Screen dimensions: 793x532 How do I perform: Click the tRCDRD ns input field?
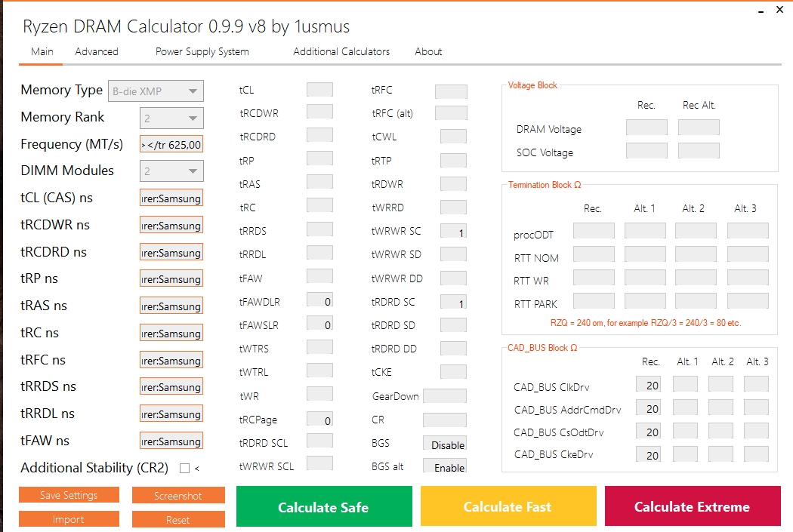point(171,252)
